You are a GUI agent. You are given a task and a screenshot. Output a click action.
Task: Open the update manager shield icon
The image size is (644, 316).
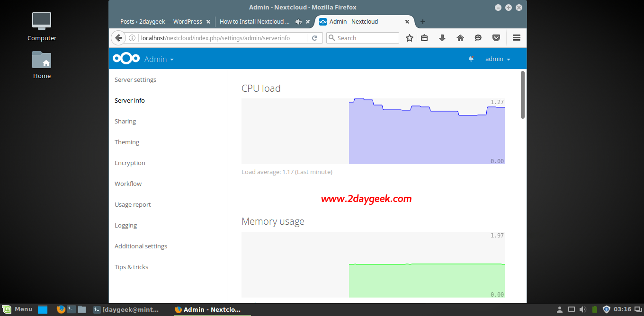tap(607, 309)
